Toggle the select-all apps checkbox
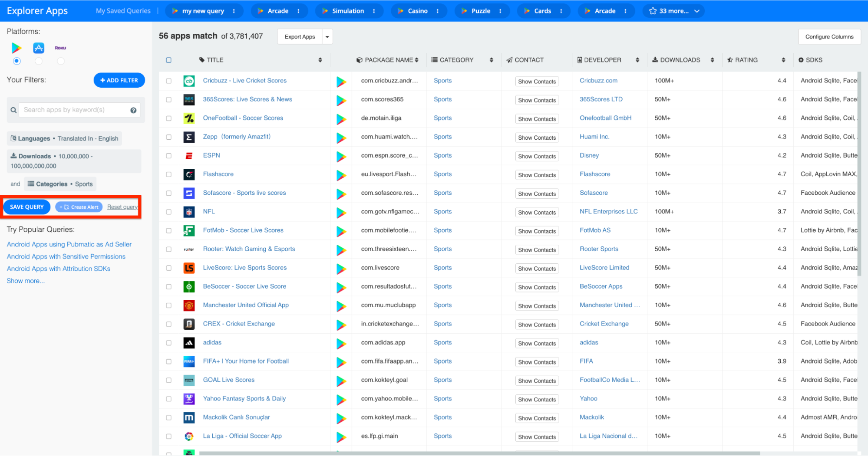 (x=168, y=60)
